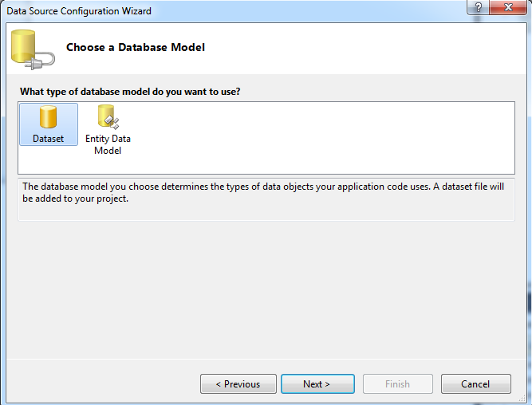This screenshot has height=405, width=532.
Task: Select the Entity Data Model icon
Action: (x=108, y=116)
